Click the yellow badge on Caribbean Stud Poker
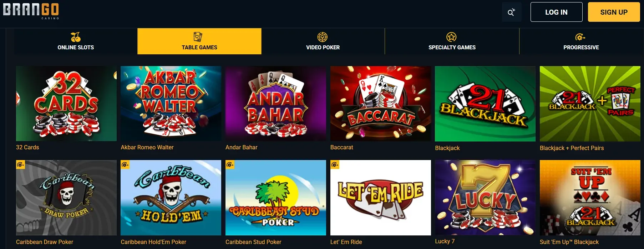The image size is (644, 249). (x=230, y=165)
